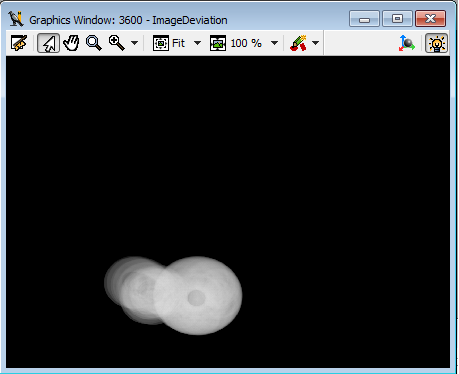Screen dimensions: 459x374
Task: Click the HALCON bird icon in title bar
Action: point(16,19)
